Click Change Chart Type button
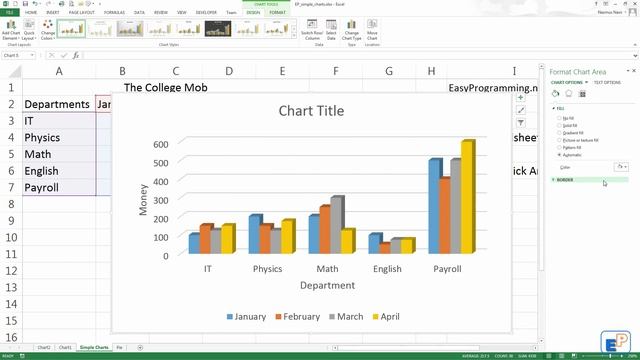This screenshot has height=360, width=640. pyautogui.click(x=351, y=30)
